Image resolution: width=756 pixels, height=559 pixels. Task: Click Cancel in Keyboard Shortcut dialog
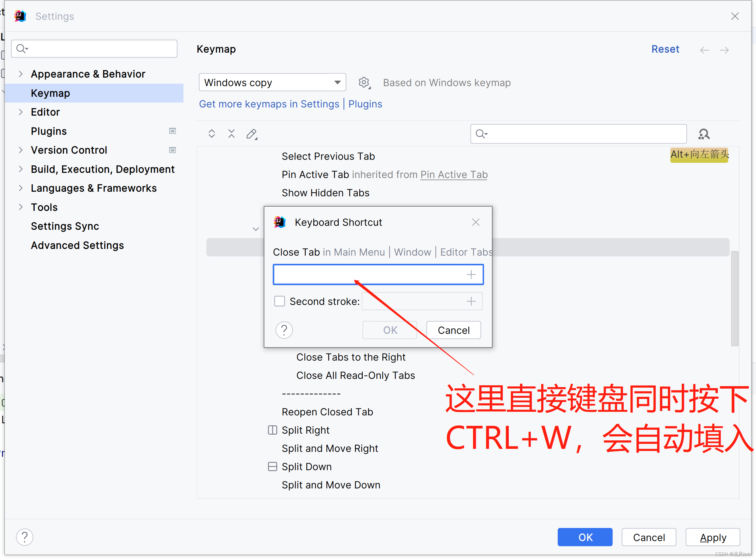454,330
